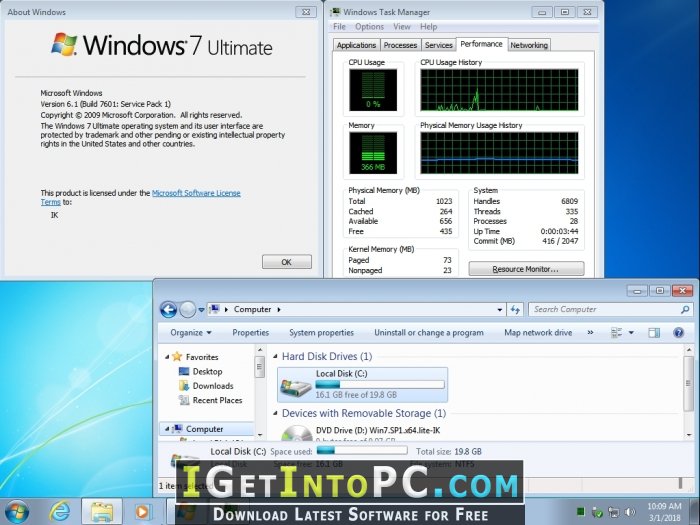This screenshot has height=525, width=700.
Task: Open the Microsoft Software License link
Action: click(x=196, y=193)
